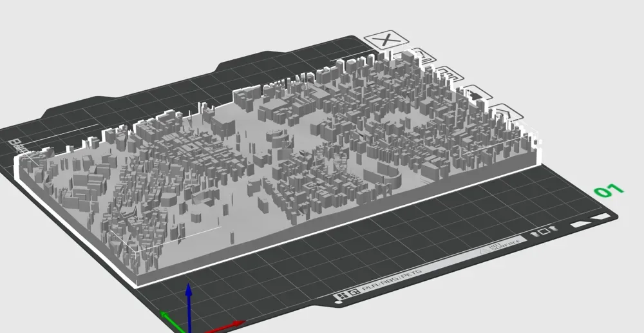
Task: Open plate settings with the hexagon icon
Action: click(x=506, y=113)
